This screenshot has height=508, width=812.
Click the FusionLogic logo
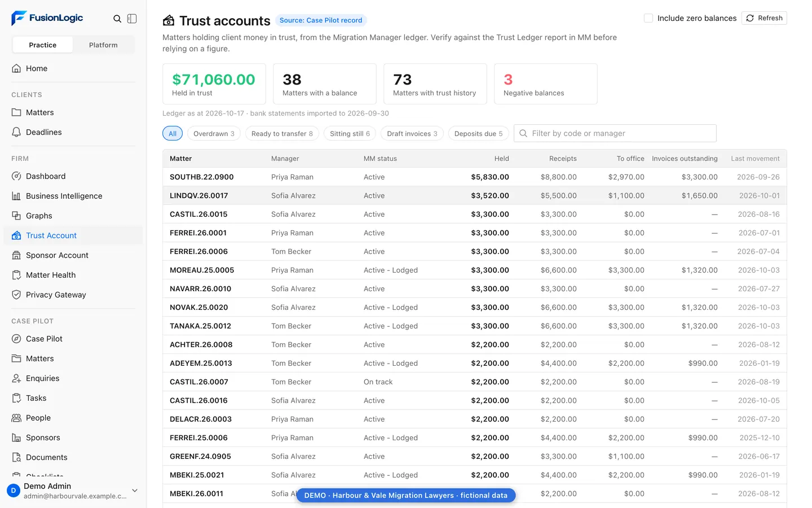[47, 18]
